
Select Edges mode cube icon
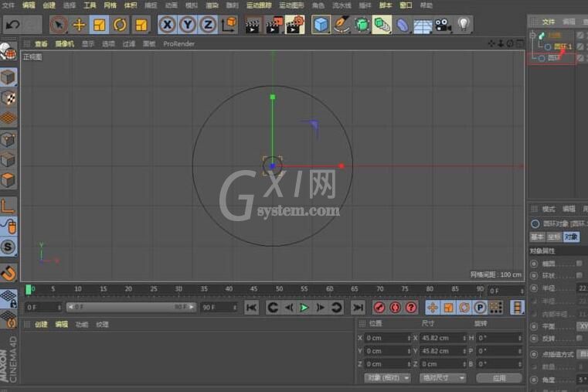coord(8,160)
